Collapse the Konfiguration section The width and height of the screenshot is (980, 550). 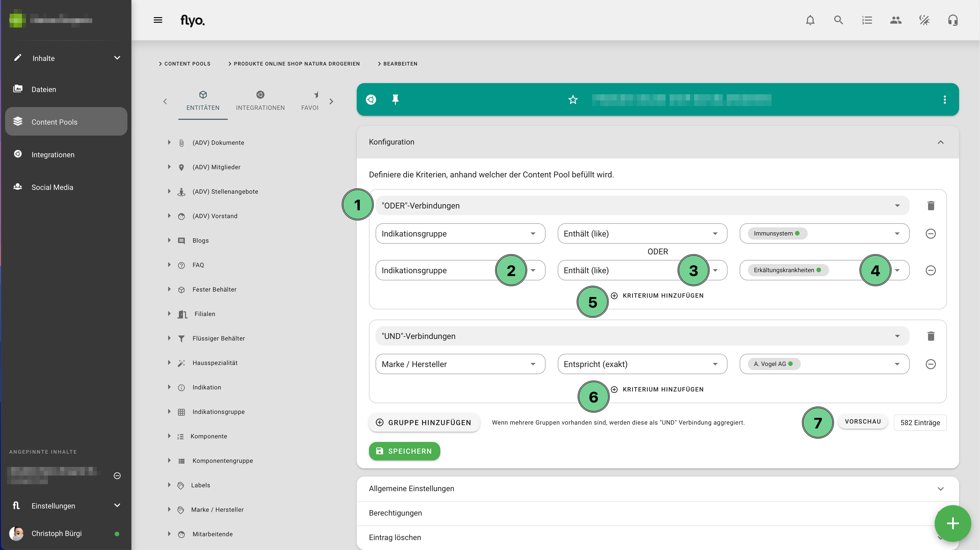(941, 142)
